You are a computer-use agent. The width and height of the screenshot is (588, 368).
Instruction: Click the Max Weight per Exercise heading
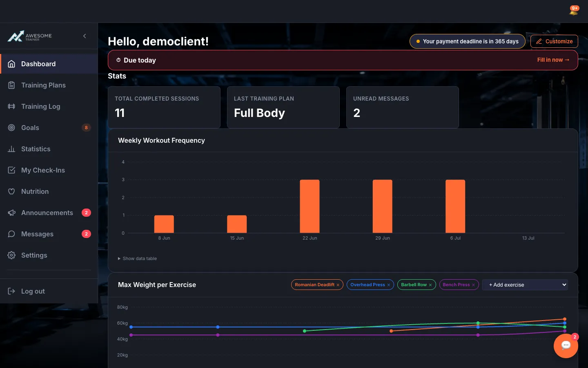(x=157, y=285)
